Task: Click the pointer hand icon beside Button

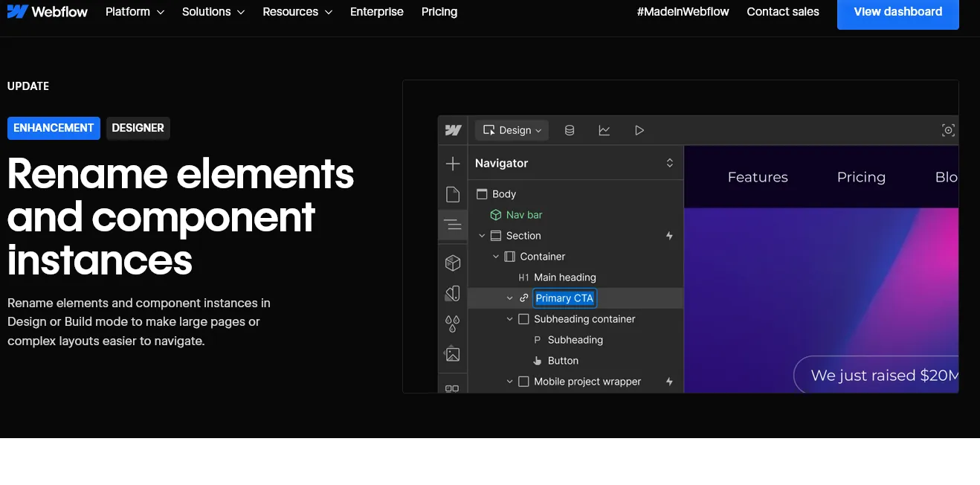Action: click(x=538, y=361)
